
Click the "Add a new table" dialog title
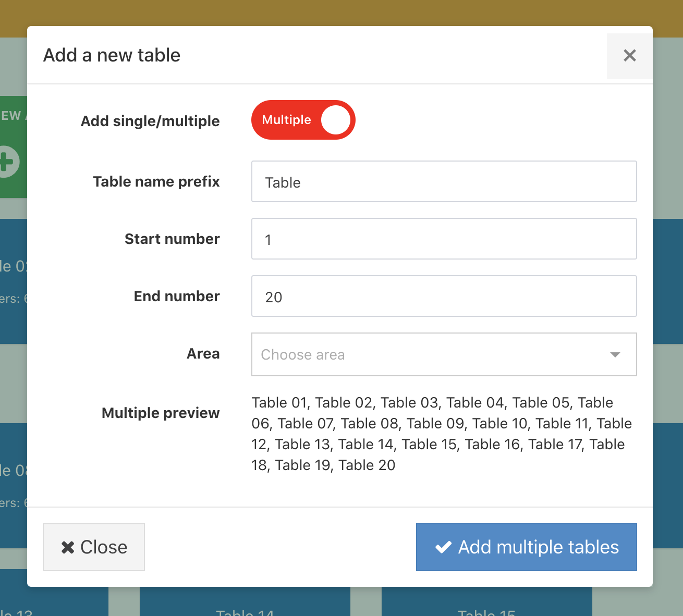click(112, 55)
